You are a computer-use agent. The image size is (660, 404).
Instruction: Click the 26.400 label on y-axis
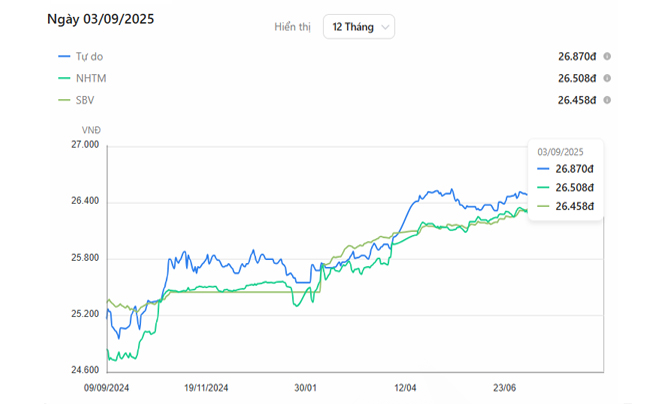click(x=84, y=201)
